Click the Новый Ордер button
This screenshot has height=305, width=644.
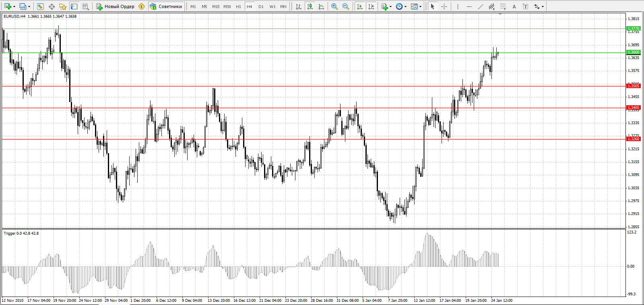click(x=116, y=6)
